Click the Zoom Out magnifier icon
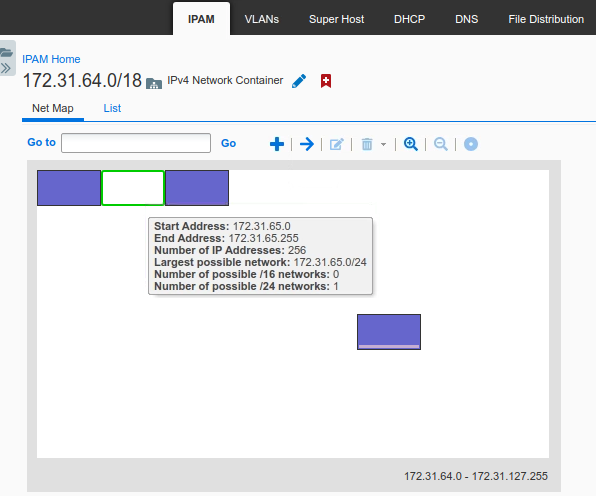Image resolution: width=596 pixels, height=496 pixels. click(441, 144)
